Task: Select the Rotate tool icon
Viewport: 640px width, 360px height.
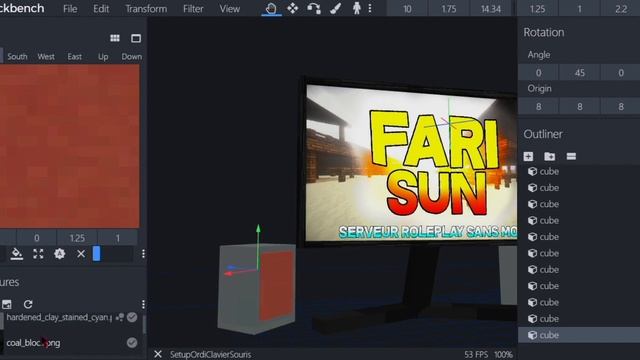Action: point(313,8)
